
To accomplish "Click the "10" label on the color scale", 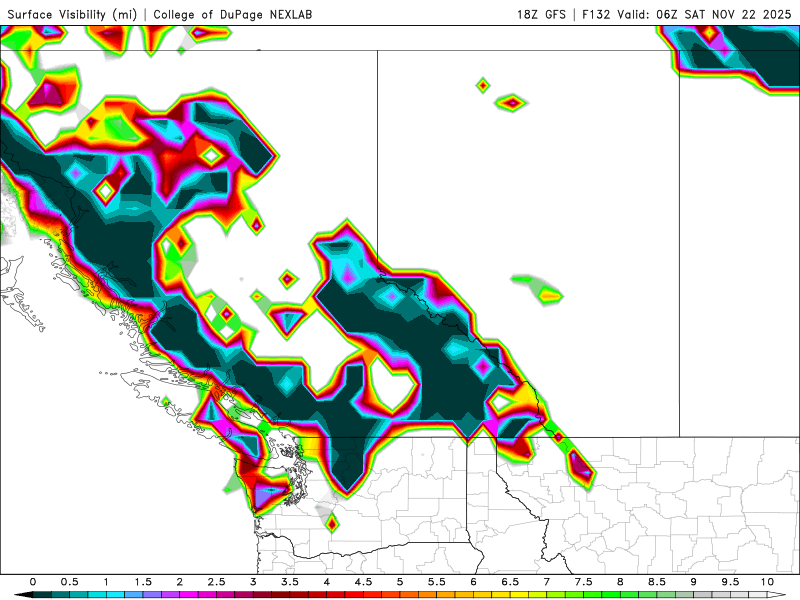I will click(767, 582).
